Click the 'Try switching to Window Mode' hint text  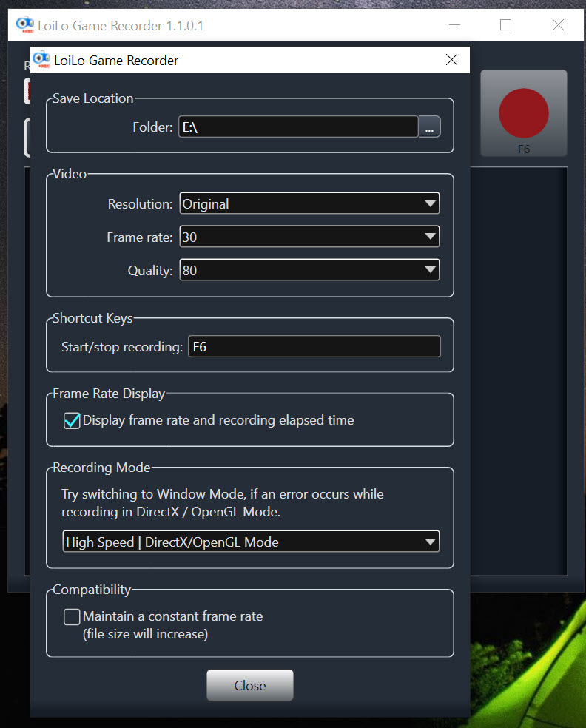coord(223,503)
